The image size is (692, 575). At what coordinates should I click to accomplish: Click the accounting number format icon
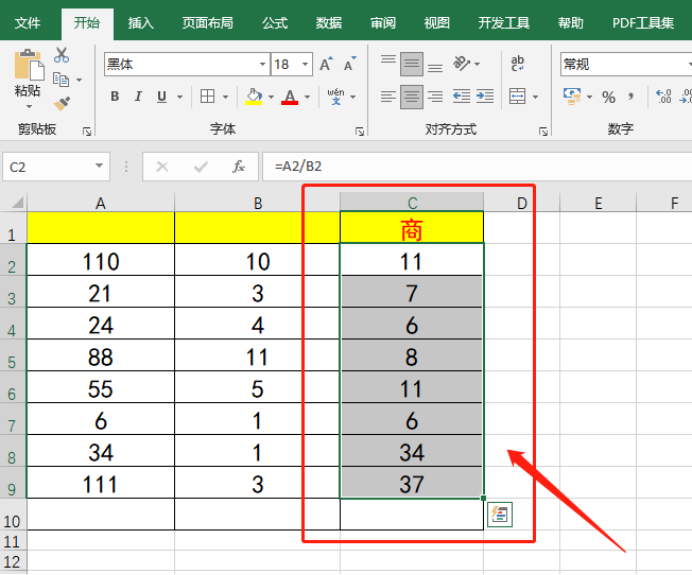(572, 96)
